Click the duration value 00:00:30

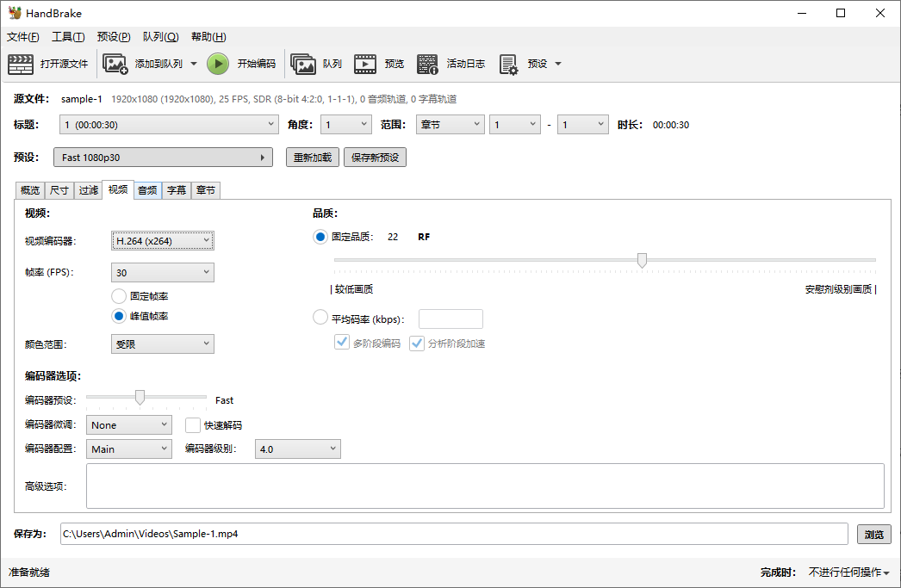670,125
